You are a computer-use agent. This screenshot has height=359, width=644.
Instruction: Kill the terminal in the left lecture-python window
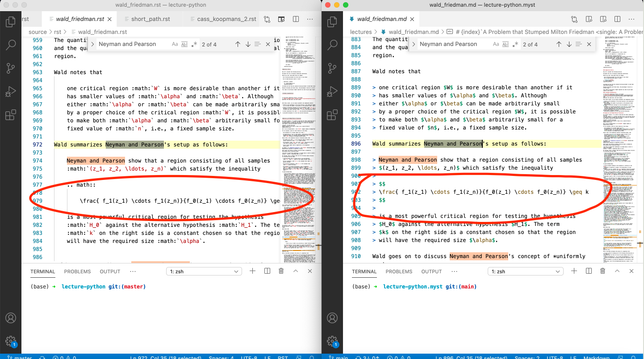coord(281,271)
